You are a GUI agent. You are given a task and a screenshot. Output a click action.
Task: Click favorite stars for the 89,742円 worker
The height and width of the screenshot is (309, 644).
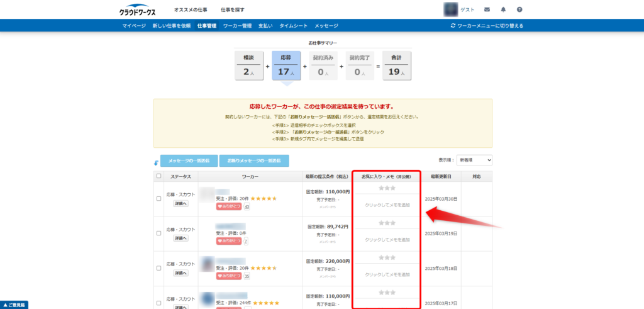tap(387, 223)
